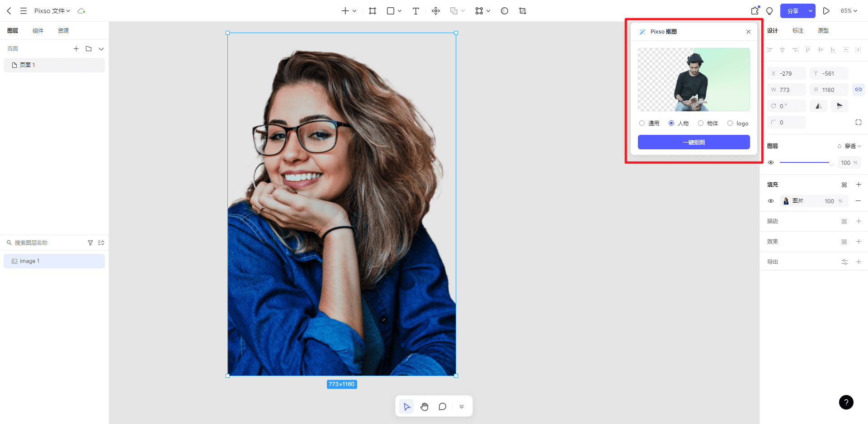Switch to the 原型 tab
The height and width of the screenshot is (424, 868).
click(x=823, y=31)
